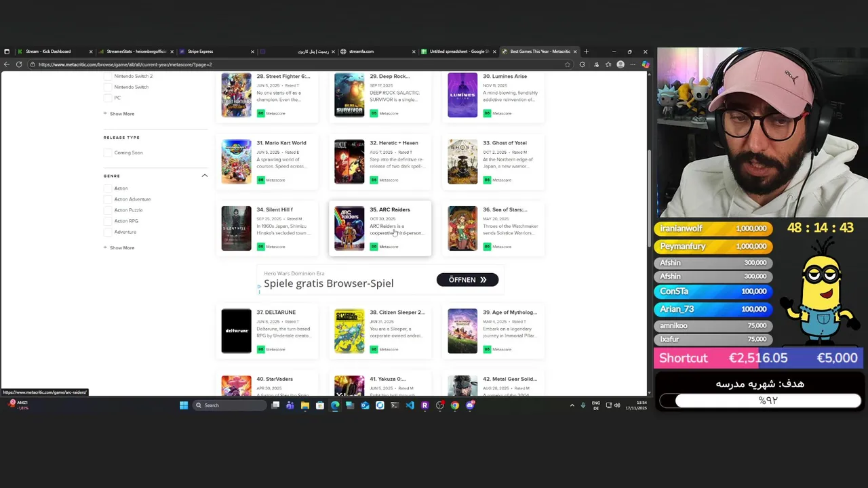Click the taskbar Search box

point(229,405)
